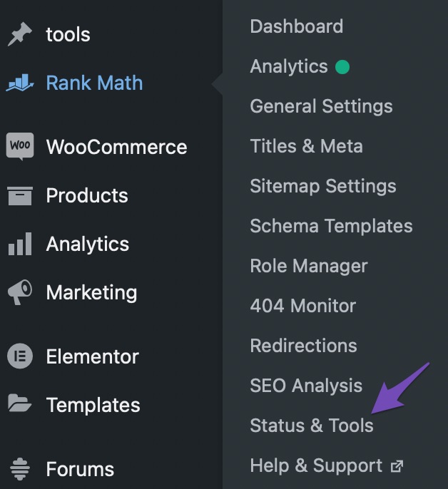
Task: Go to Titles & Meta settings
Action: point(306,146)
